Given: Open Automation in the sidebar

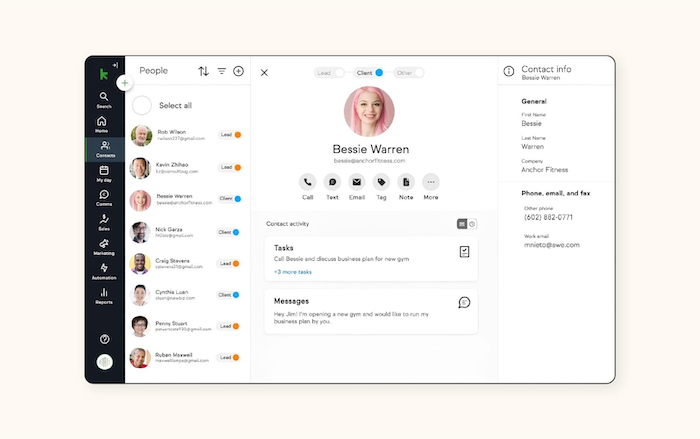Looking at the screenshot, I should 104,270.
